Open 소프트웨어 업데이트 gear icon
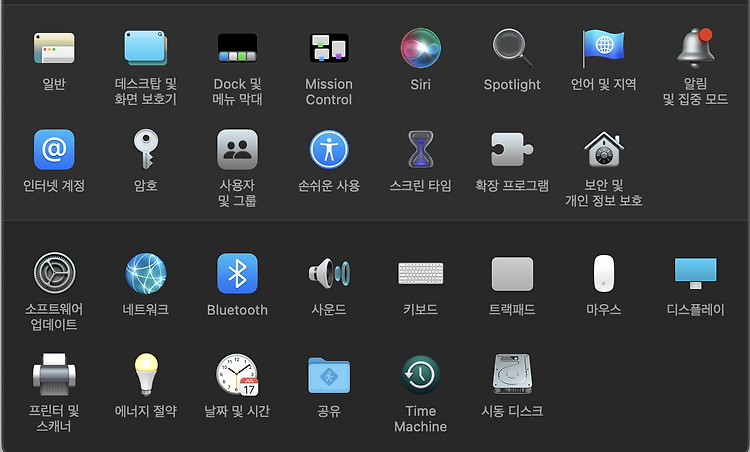The height and width of the screenshot is (452, 750). (x=55, y=273)
